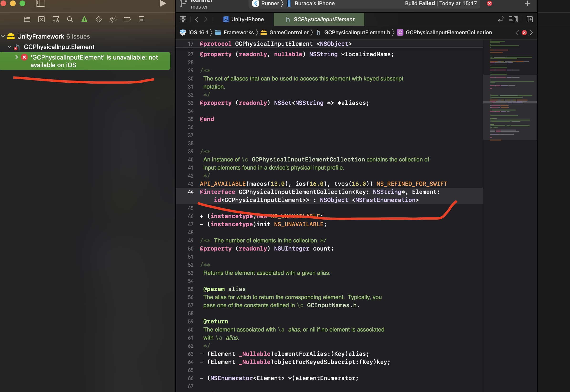Open code review mode with the arrows icon

click(x=501, y=19)
